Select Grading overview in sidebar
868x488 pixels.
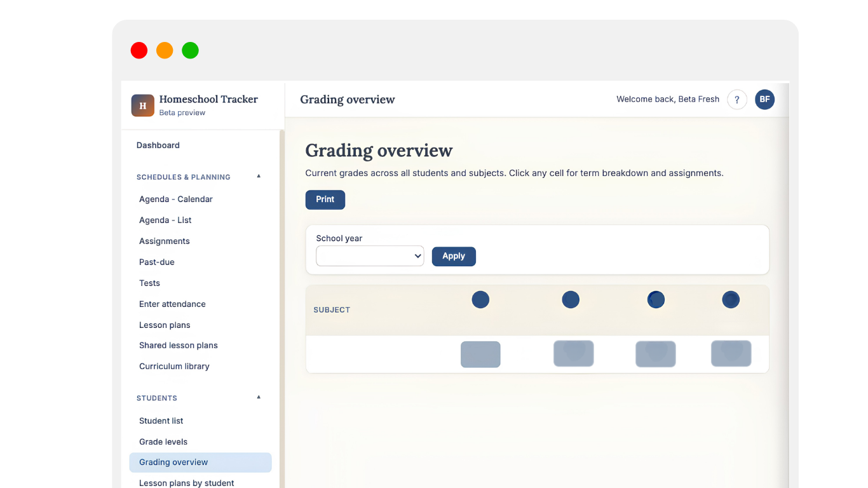coord(200,463)
